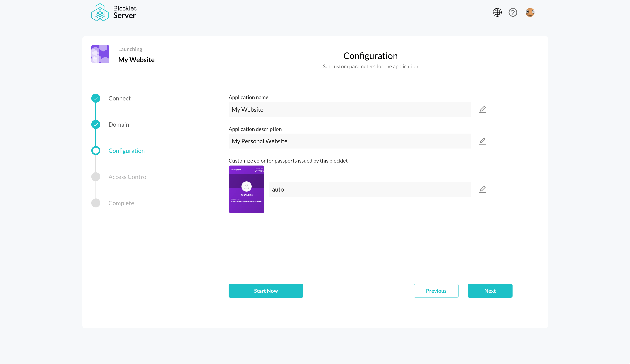Select the Configuration step
Screen dimensions: 630x364
(126, 151)
